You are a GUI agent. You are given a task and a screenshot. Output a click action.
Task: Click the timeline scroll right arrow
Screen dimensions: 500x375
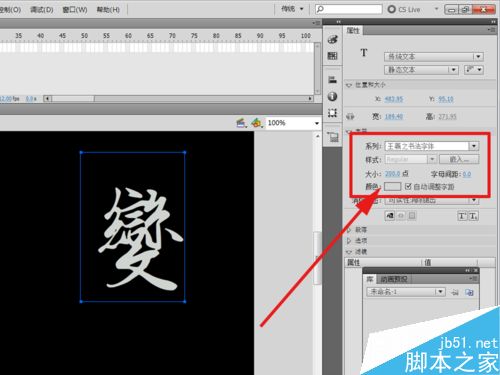tap(310, 99)
